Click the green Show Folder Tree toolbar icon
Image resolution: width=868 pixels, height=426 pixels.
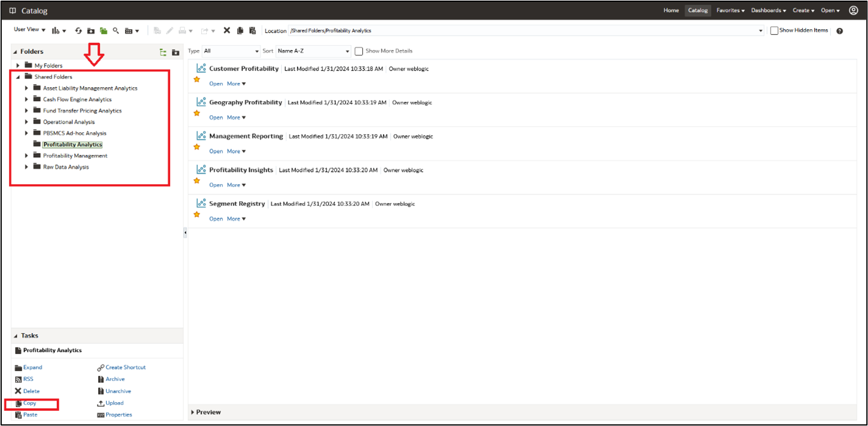104,30
